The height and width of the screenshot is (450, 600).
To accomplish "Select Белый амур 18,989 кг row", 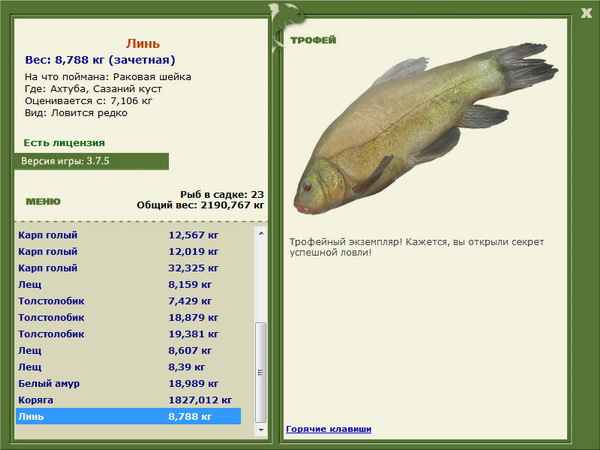I will (129, 383).
